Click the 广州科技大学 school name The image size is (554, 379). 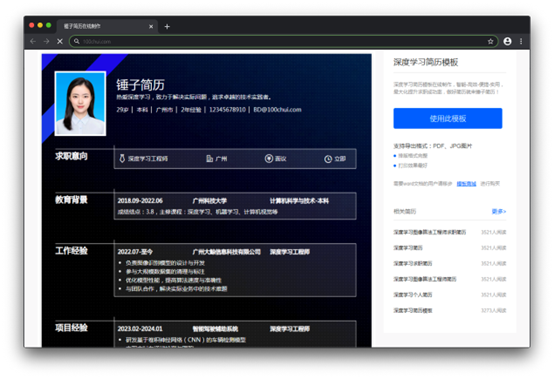pos(210,201)
